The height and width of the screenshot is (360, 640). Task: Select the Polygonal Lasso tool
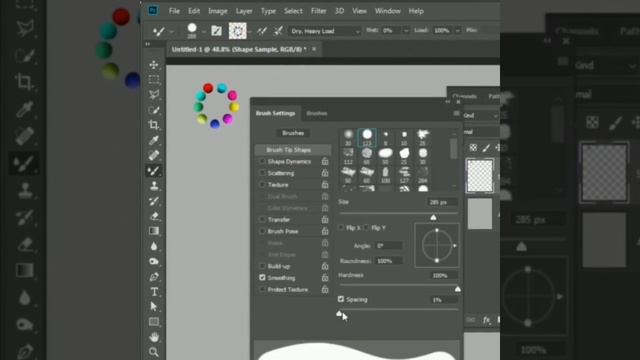[154, 95]
